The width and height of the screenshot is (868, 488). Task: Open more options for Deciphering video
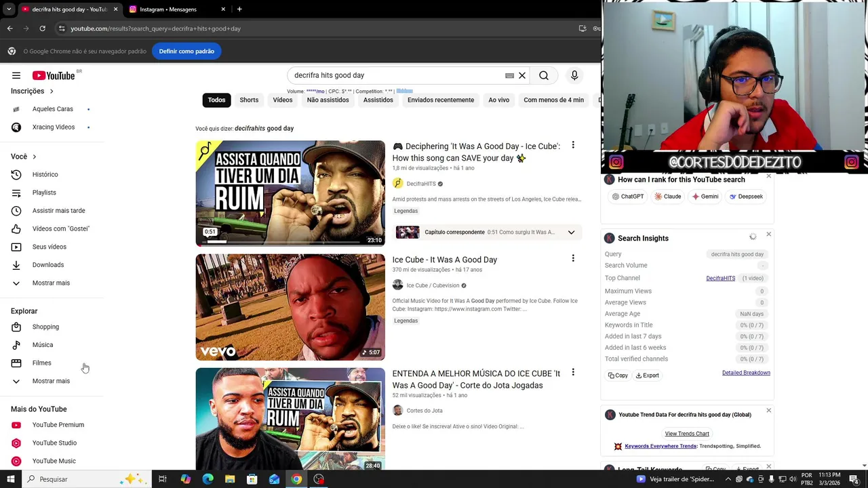click(x=573, y=145)
